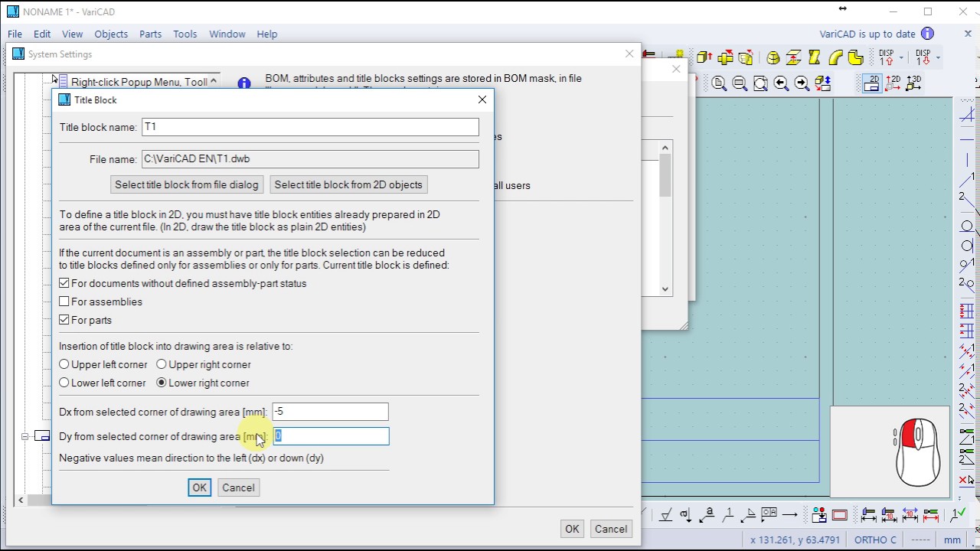Select the yellow L-shaped solid icon

(x=855, y=57)
